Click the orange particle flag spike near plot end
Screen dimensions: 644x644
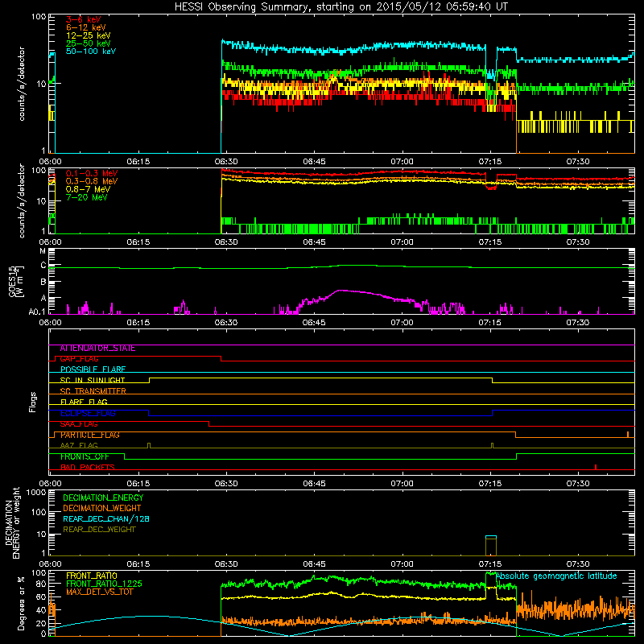tap(628, 434)
